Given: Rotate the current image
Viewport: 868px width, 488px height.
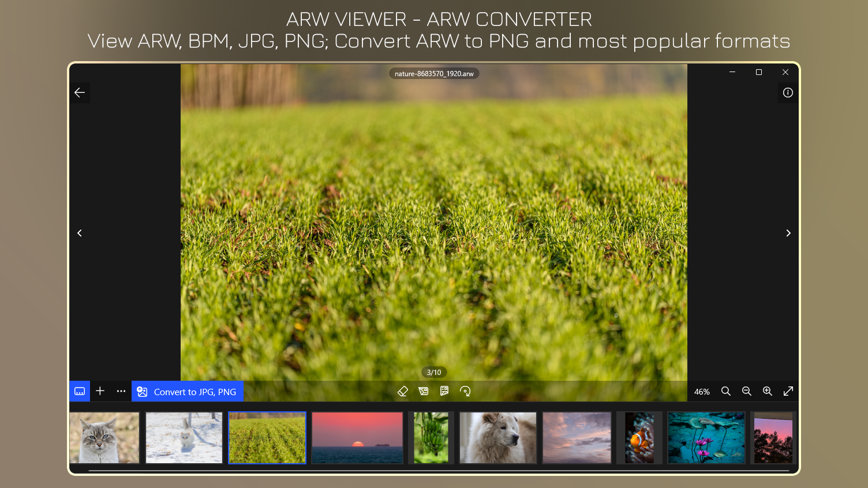Looking at the screenshot, I should [466, 391].
